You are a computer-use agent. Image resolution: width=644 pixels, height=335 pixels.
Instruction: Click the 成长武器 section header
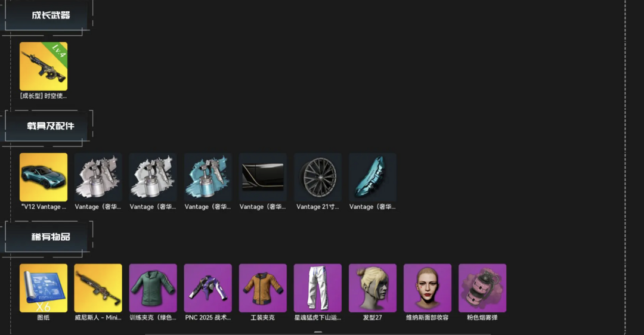[51, 15]
